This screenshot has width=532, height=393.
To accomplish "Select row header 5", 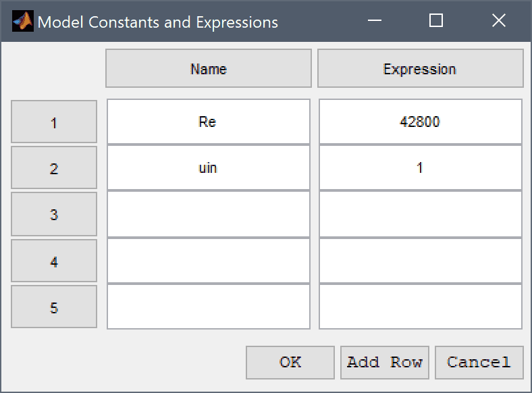I will tap(54, 307).
